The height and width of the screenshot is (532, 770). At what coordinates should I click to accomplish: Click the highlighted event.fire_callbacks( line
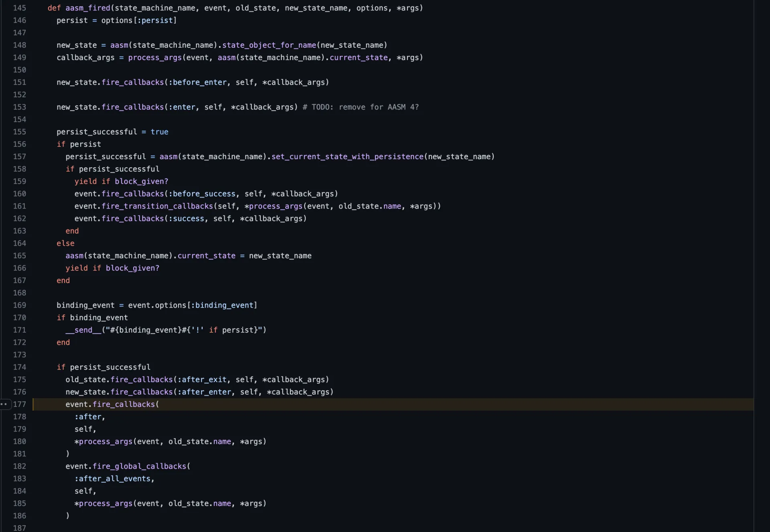[x=112, y=404]
